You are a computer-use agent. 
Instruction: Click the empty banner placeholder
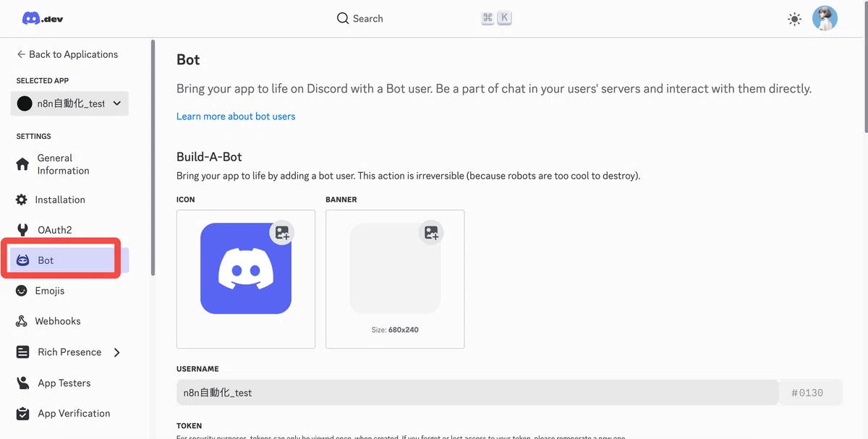click(395, 268)
